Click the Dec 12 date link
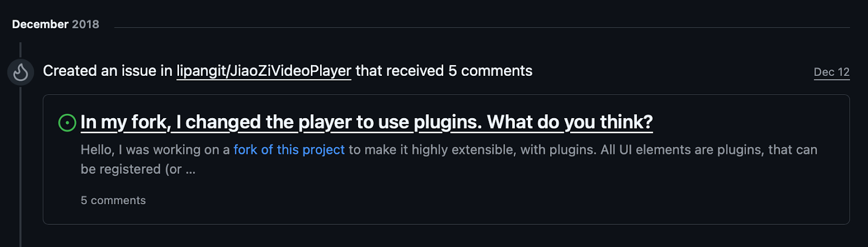 831,72
